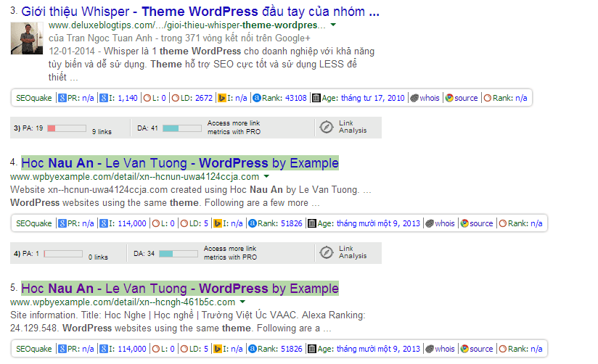Click Google index icon beside I: 1,140
Image resolution: width=598 pixels, height=364 pixels.
104,98
